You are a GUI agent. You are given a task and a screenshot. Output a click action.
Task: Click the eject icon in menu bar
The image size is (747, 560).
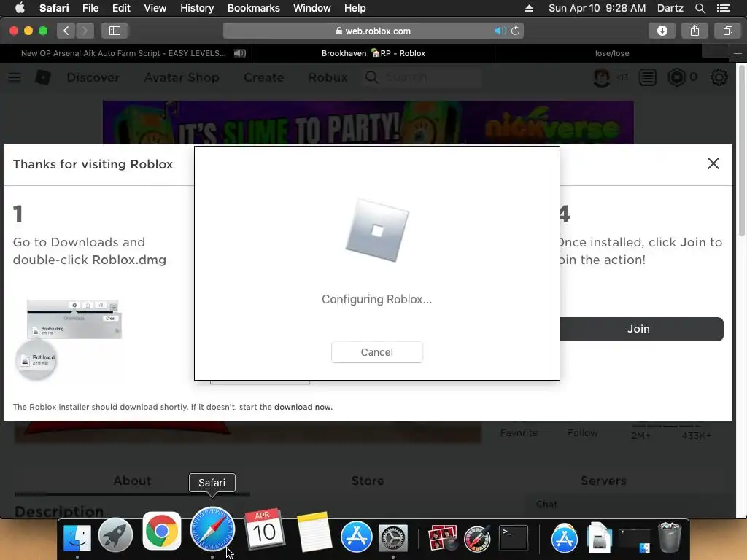click(529, 8)
